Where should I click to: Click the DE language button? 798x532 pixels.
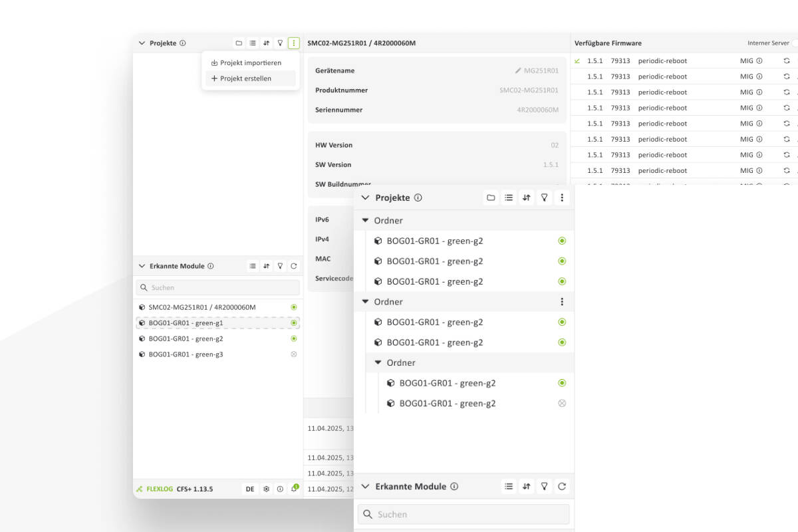pyautogui.click(x=250, y=489)
